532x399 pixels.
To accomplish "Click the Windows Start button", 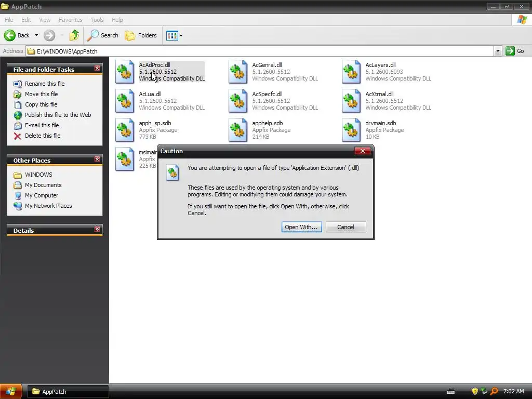I will point(11,392).
